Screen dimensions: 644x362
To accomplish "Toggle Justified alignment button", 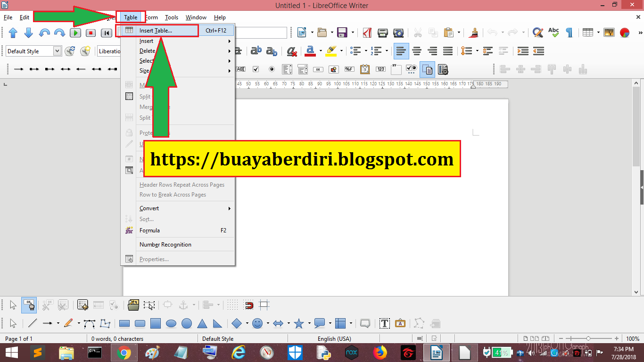I will 448,51.
